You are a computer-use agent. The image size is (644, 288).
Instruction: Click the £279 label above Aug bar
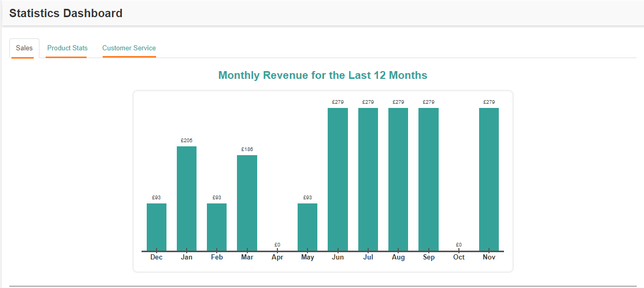pyautogui.click(x=398, y=102)
